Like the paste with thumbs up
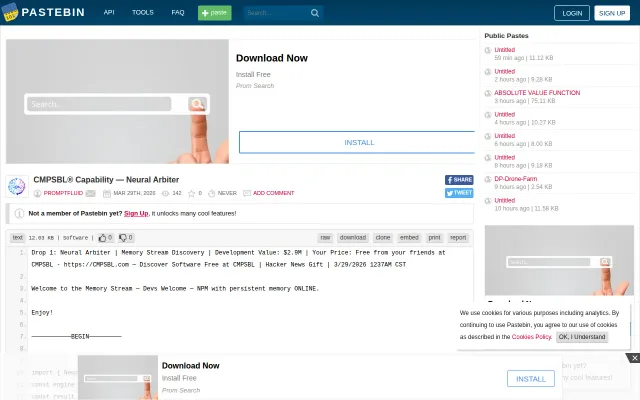Image resolution: width=640 pixels, height=400 pixels. (x=105, y=238)
